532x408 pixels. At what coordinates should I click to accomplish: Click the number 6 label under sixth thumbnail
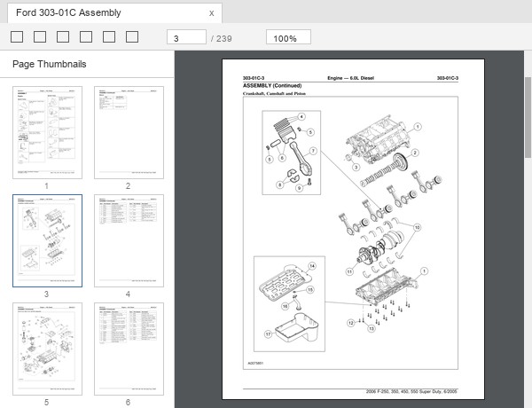coord(128,403)
